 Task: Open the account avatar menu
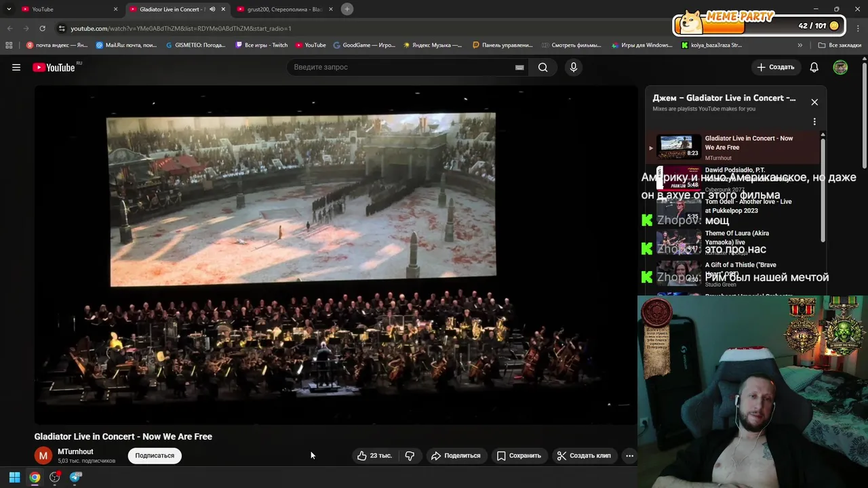[840, 67]
